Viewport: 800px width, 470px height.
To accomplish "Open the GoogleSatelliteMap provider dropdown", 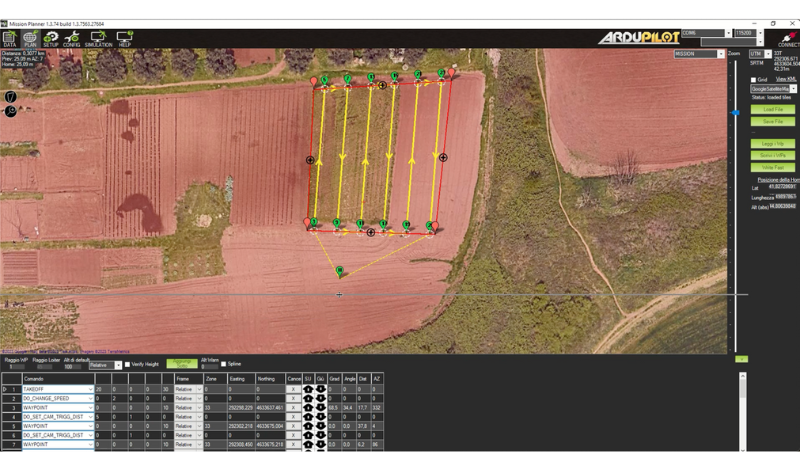I will 793,89.
